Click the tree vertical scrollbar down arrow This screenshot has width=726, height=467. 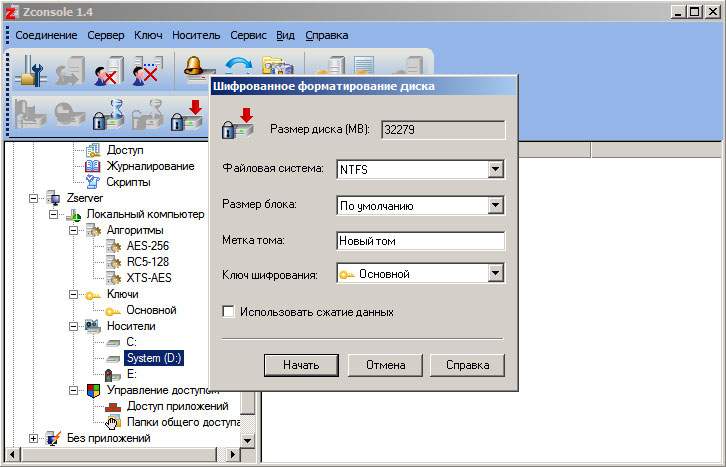click(x=248, y=441)
